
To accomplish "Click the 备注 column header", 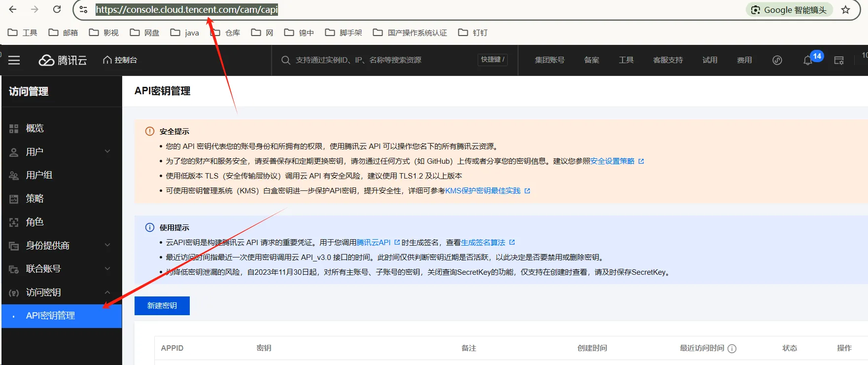I will pos(469,348).
